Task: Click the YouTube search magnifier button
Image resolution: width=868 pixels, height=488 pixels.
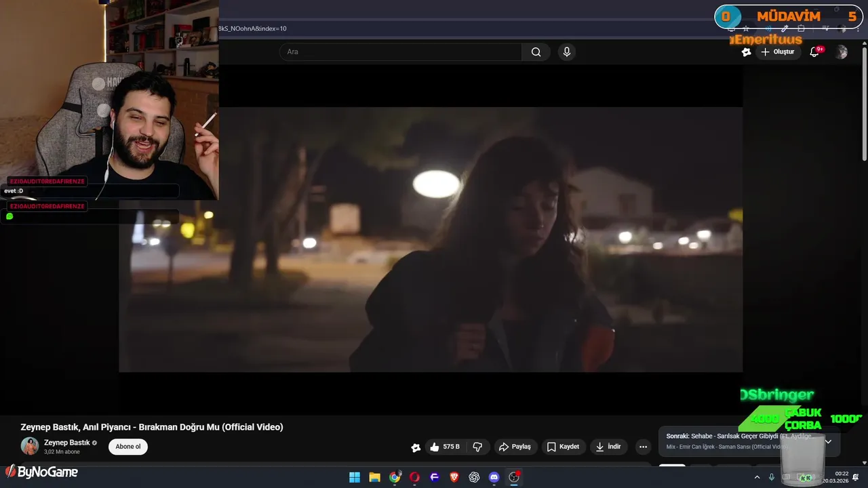Action: click(x=536, y=52)
